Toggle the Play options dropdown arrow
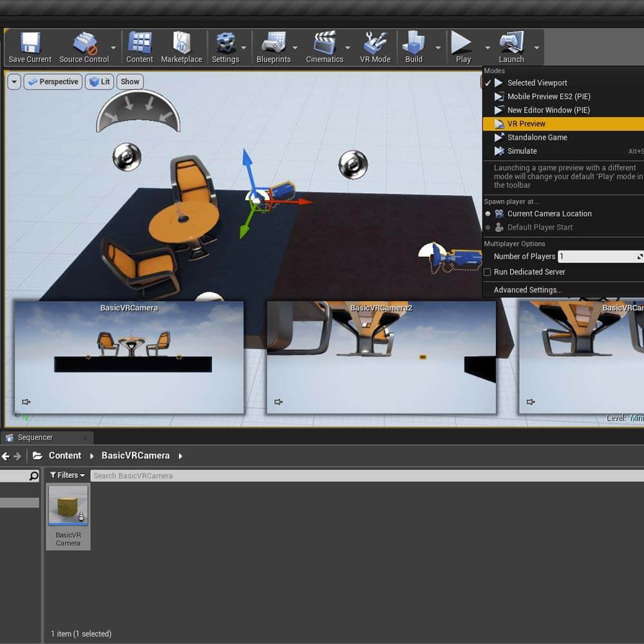The width and height of the screenshot is (644, 644). 488,48
